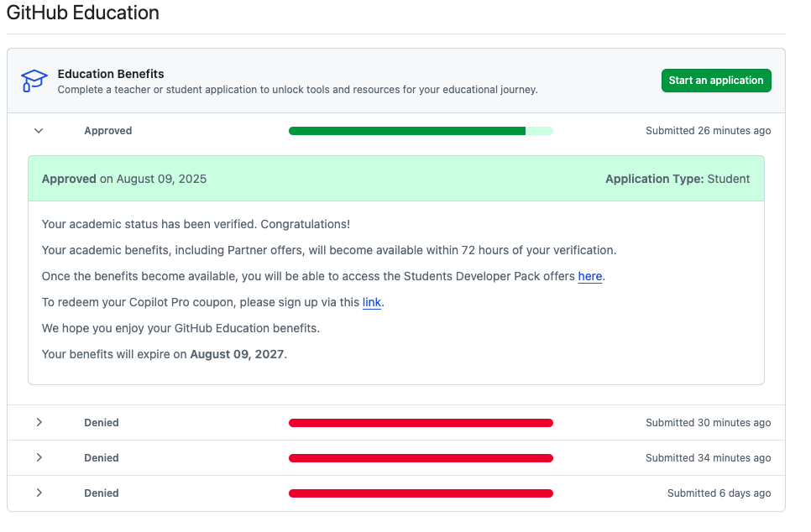
Task: Expand chevron of Denied row from 30 minutes ago
Action: [x=39, y=423]
